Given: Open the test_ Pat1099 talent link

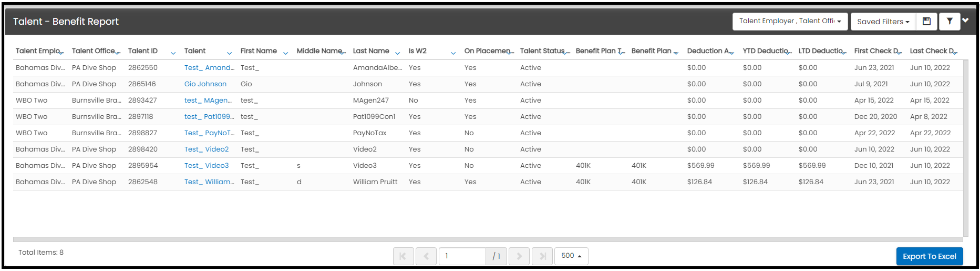Looking at the screenshot, I should tap(209, 116).
